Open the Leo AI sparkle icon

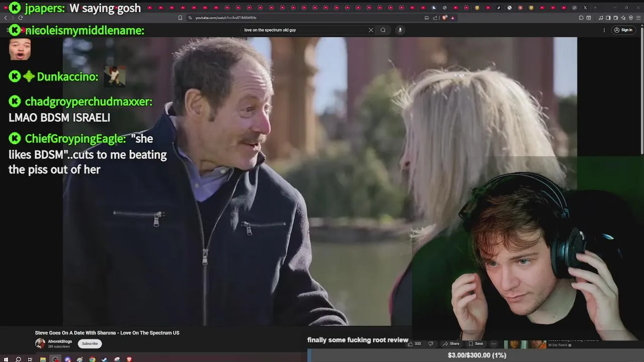click(x=623, y=18)
